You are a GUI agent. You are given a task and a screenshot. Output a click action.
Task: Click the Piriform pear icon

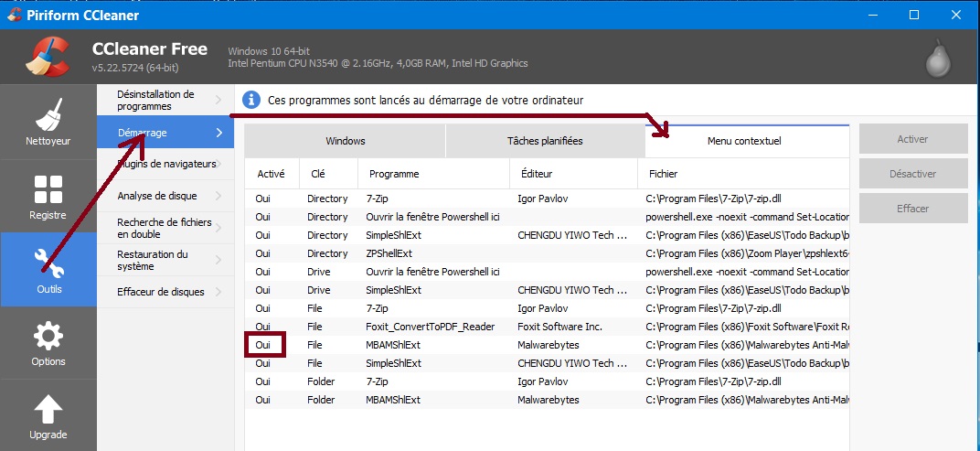pyautogui.click(x=938, y=59)
